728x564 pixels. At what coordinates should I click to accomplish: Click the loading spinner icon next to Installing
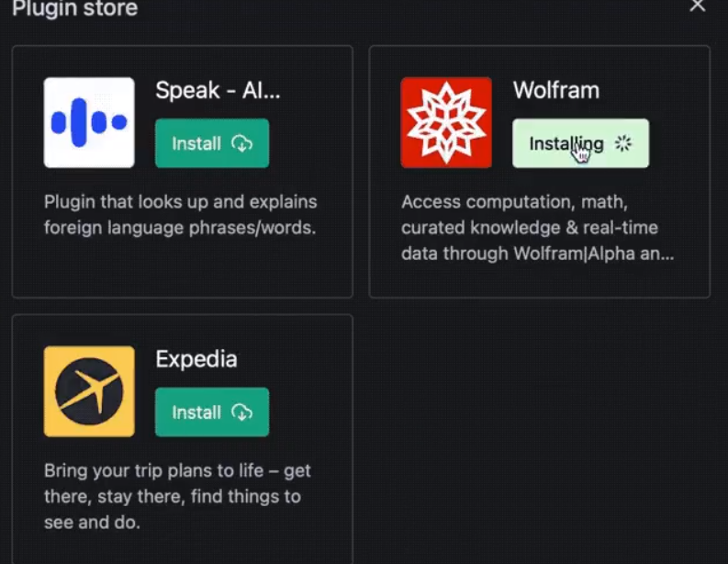tap(623, 143)
